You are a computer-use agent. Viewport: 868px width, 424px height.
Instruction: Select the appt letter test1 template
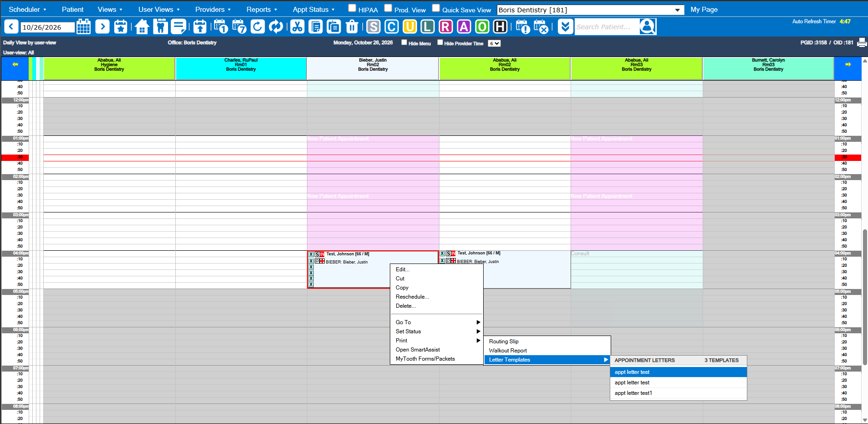tap(678, 393)
